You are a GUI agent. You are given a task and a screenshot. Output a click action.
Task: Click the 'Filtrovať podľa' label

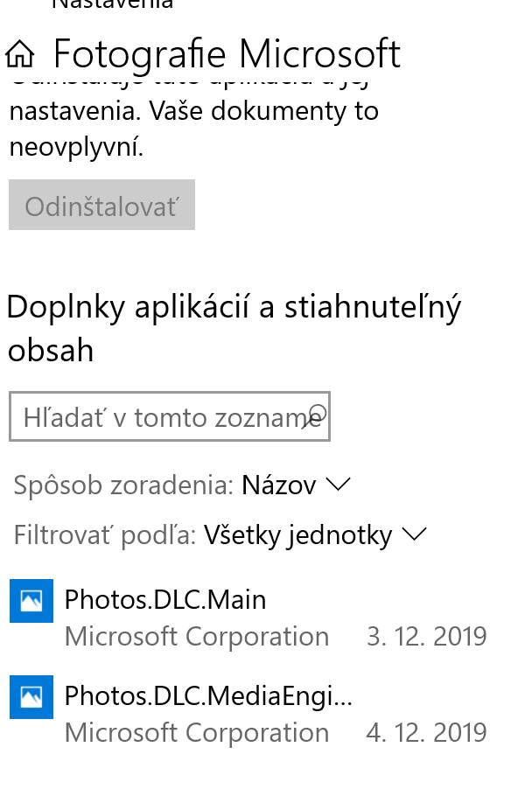pyautogui.click(x=105, y=534)
